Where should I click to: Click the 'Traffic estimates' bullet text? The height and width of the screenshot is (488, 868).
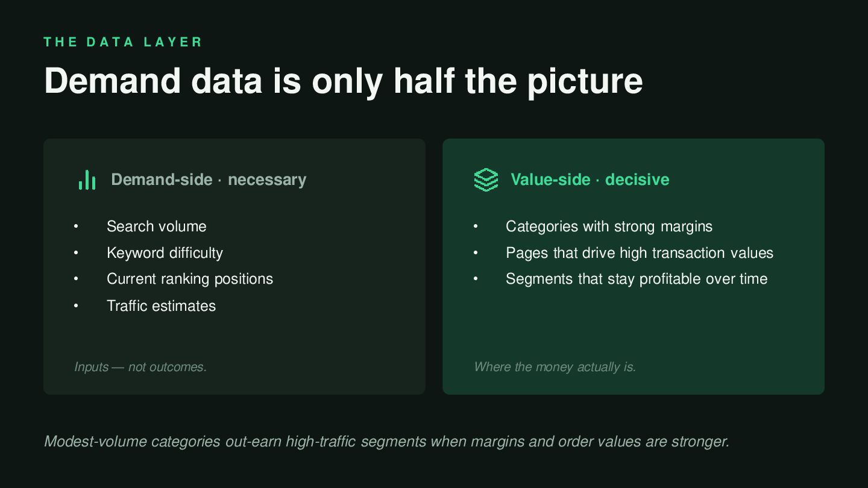pyautogui.click(x=161, y=306)
